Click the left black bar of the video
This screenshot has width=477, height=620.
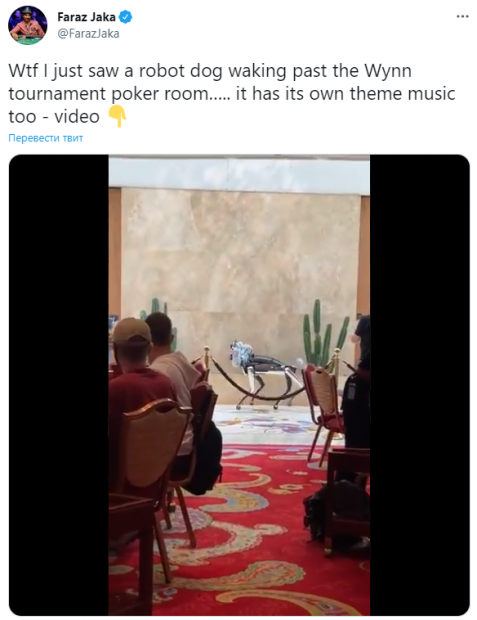(x=59, y=385)
